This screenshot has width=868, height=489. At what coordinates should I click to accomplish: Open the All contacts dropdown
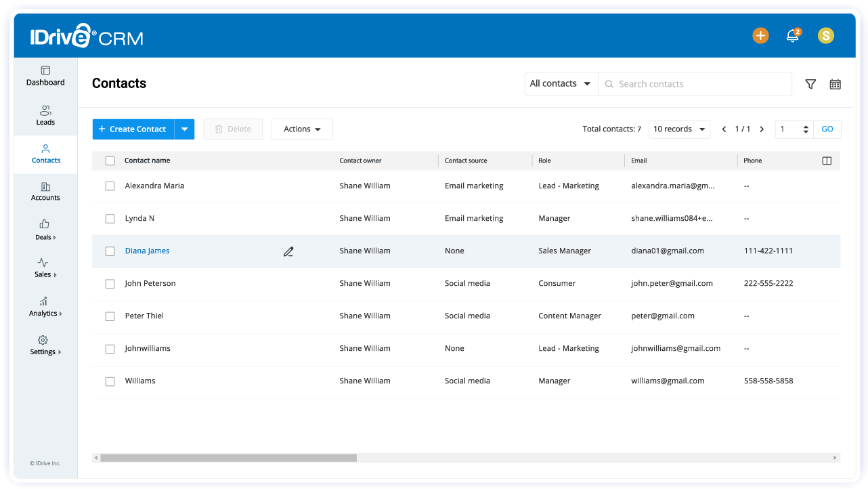561,84
